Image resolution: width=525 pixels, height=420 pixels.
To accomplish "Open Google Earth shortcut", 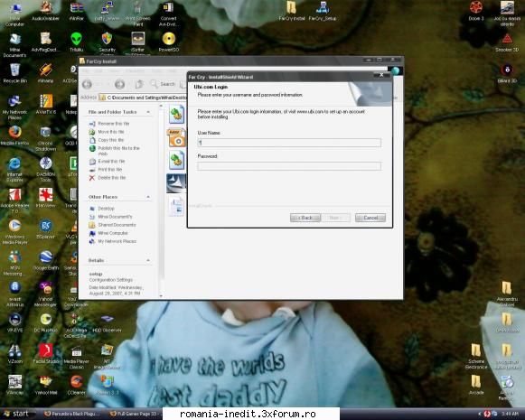I will 45,257.
